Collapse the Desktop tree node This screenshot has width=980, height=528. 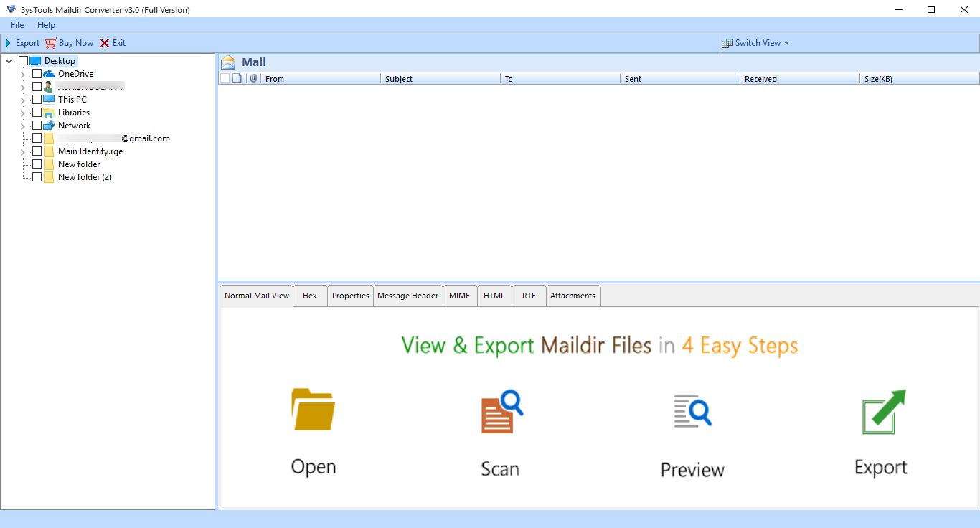tap(9, 61)
